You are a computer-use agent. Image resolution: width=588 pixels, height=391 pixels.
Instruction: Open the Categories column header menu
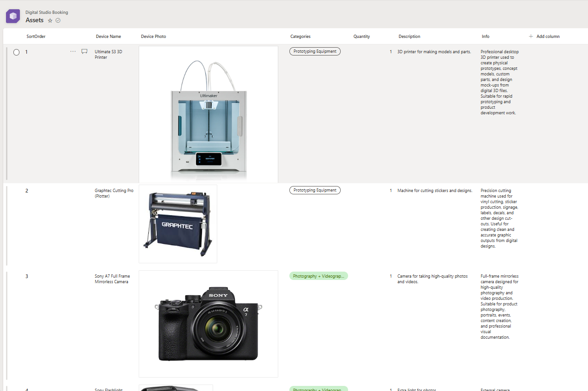click(300, 37)
